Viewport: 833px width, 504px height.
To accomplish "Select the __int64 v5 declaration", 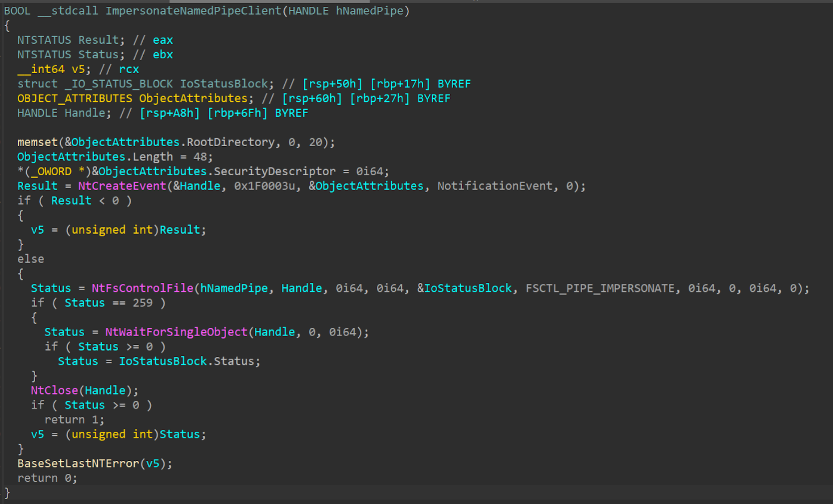I will (54, 69).
